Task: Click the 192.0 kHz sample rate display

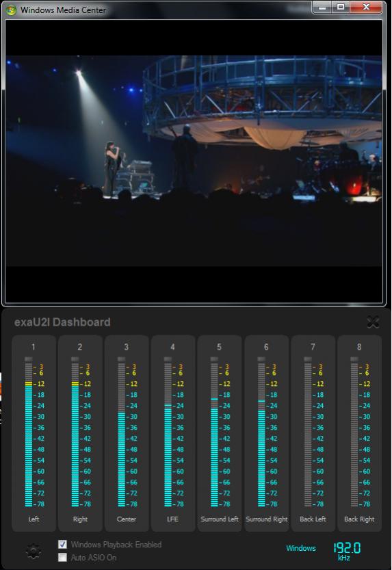Action: (x=347, y=551)
